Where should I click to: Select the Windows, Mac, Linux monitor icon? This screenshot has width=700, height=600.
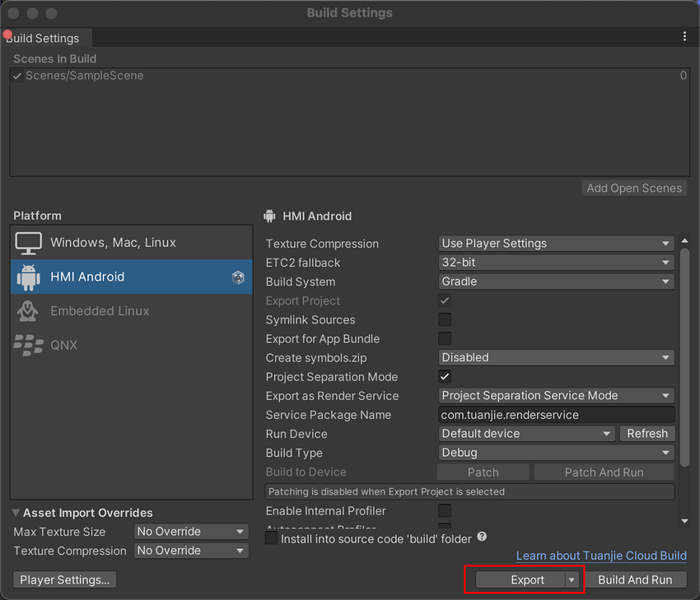tap(29, 243)
